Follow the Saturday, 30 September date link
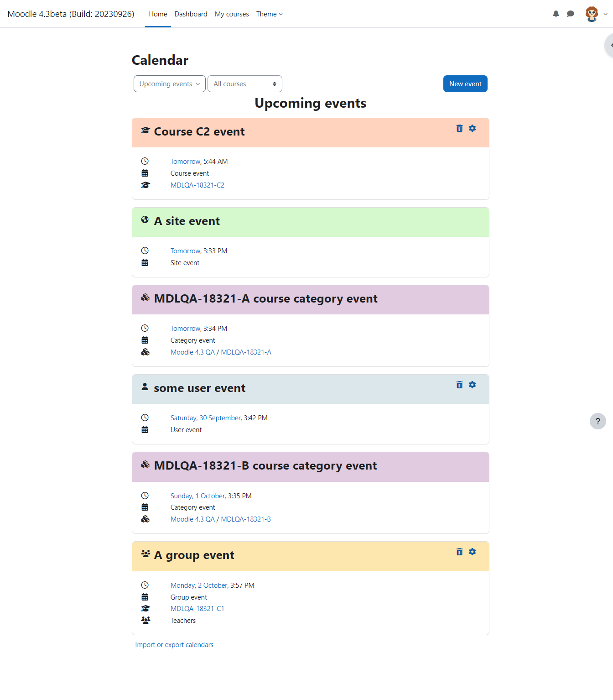Viewport: 613px width, 700px height. coord(206,418)
